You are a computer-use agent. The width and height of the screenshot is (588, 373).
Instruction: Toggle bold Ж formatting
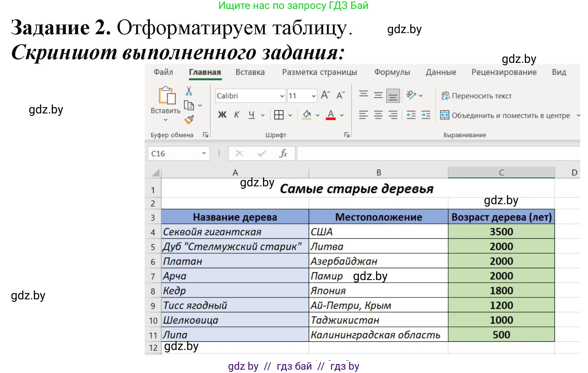click(222, 115)
